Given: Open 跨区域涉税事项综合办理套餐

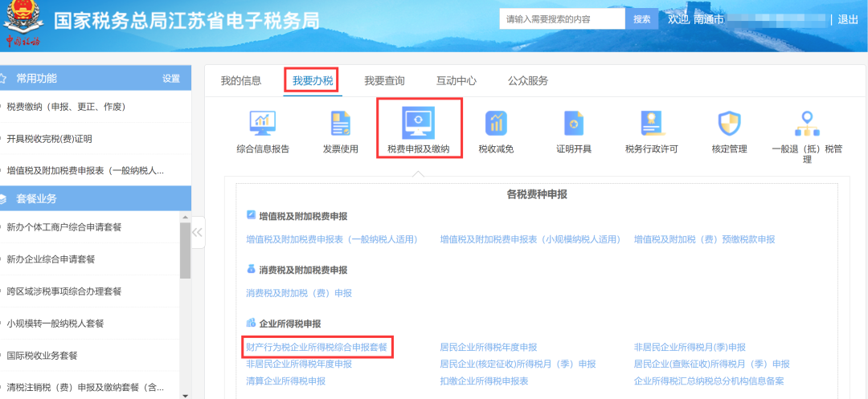Looking at the screenshot, I should point(63,291).
